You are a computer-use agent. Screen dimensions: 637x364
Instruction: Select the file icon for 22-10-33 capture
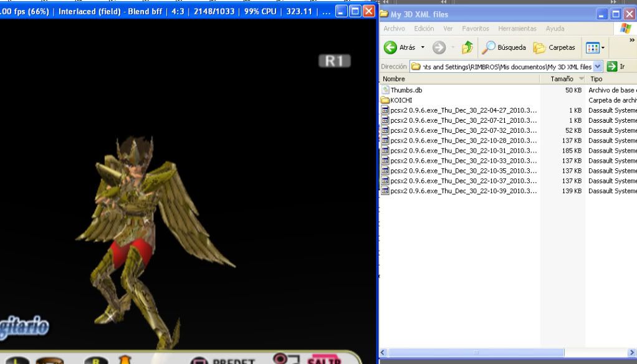click(x=385, y=160)
